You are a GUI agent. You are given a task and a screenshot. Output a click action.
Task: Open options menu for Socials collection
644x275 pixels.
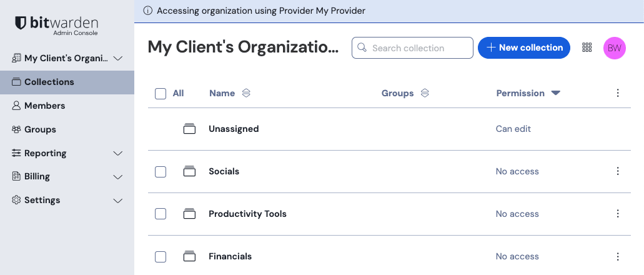(x=618, y=171)
